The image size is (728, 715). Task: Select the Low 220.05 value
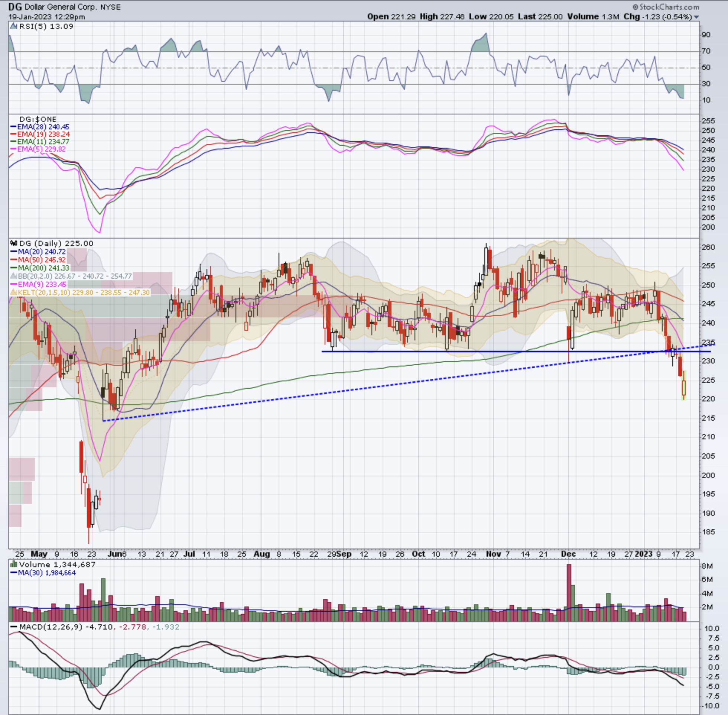[x=491, y=16]
